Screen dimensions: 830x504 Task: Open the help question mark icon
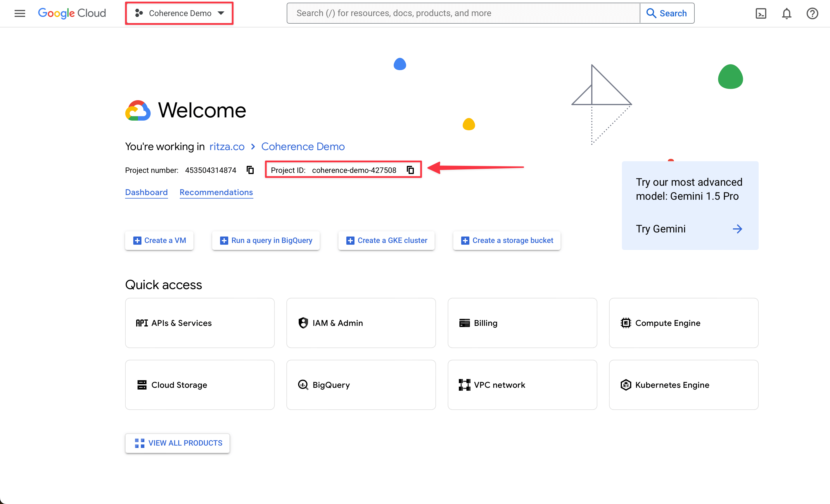(x=812, y=13)
